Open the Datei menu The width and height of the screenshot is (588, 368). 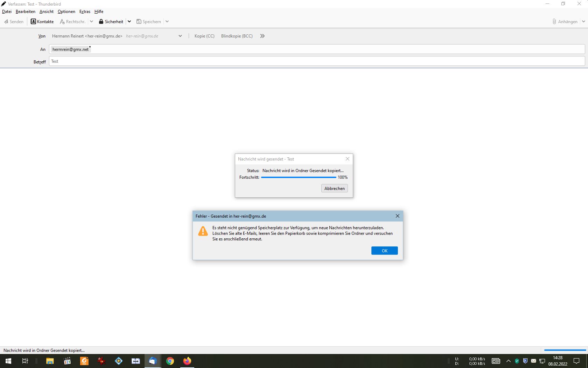[7, 12]
